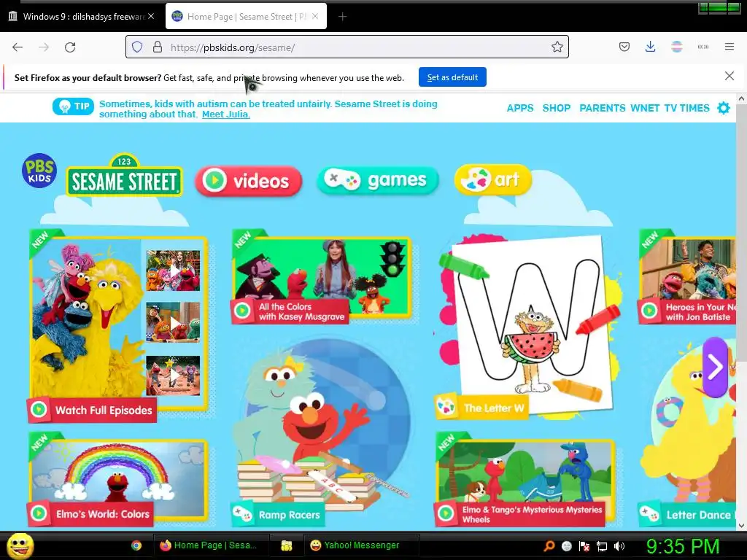Close the Sesame Street browser tab

pyautogui.click(x=315, y=16)
